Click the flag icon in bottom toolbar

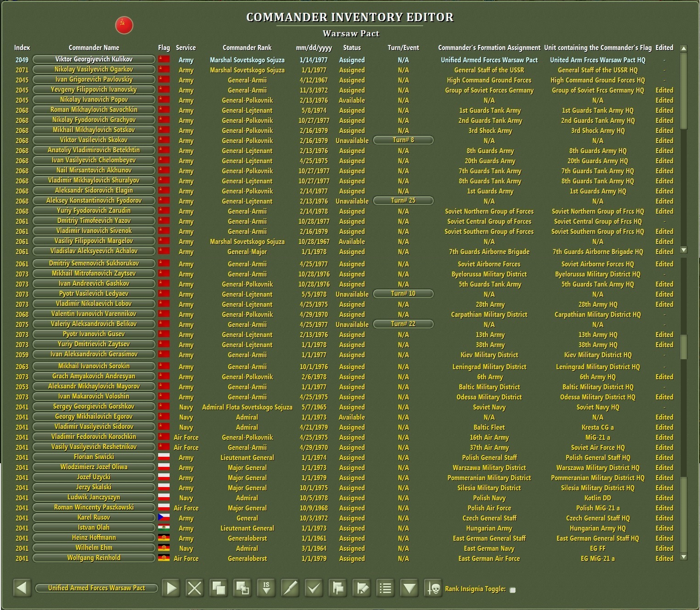point(338,588)
